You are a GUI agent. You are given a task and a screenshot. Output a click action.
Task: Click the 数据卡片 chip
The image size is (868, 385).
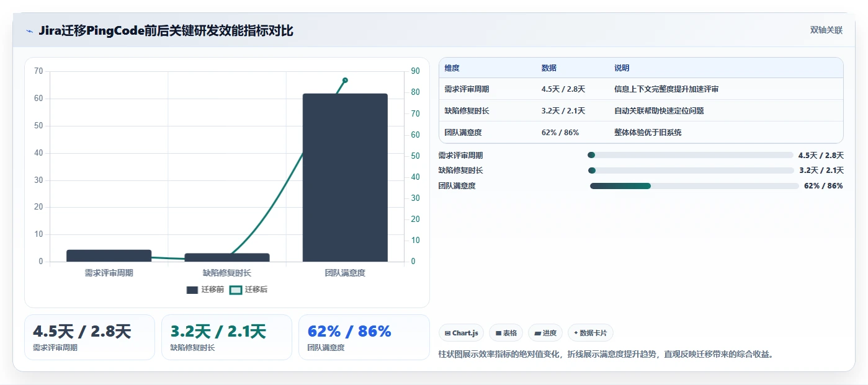591,333
